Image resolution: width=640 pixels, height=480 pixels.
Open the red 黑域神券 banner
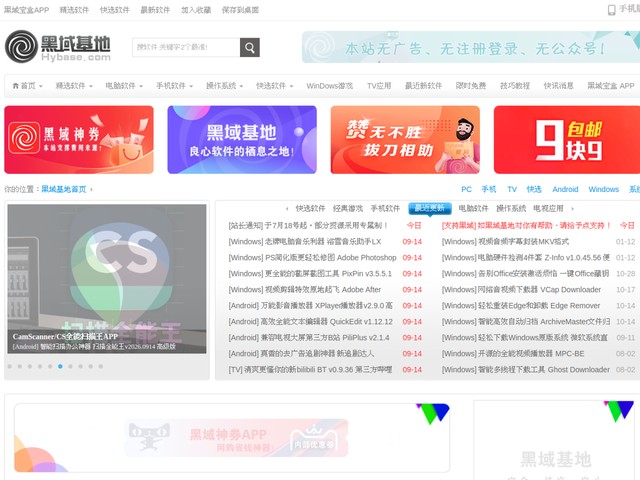(79, 140)
